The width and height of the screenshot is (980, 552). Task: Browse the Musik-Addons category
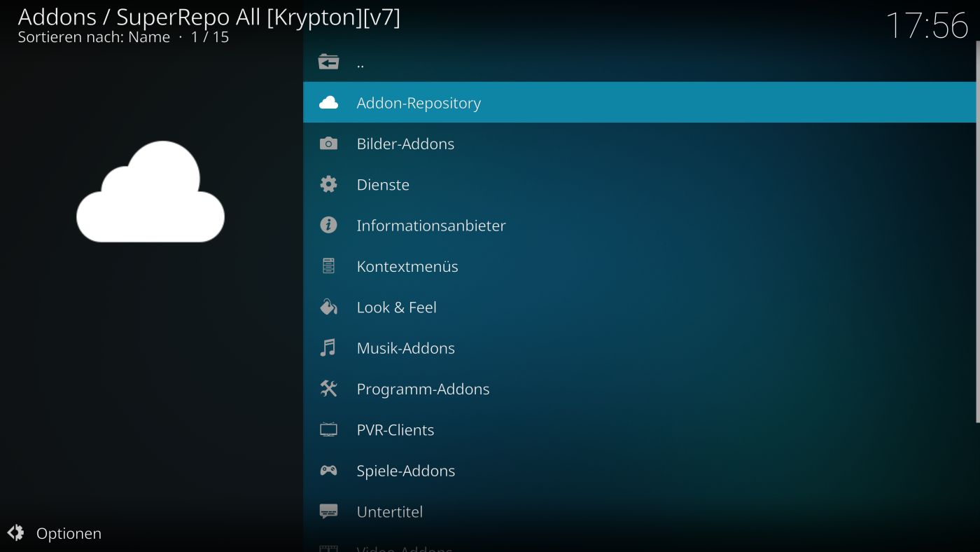click(x=640, y=347)
